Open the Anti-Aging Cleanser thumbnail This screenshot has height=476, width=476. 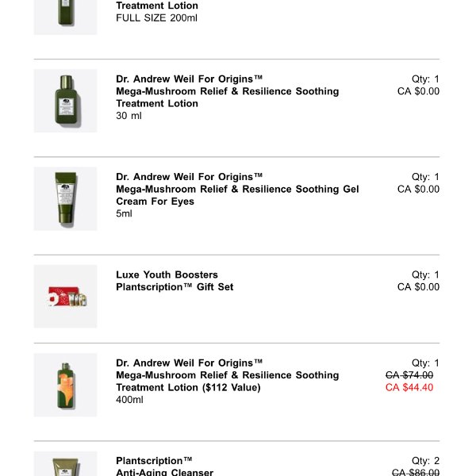pos(65,464)
